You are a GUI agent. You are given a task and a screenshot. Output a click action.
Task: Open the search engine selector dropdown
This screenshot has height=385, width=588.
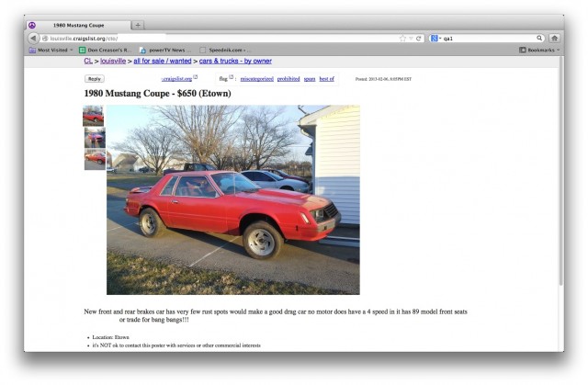(x=435, y=39)
